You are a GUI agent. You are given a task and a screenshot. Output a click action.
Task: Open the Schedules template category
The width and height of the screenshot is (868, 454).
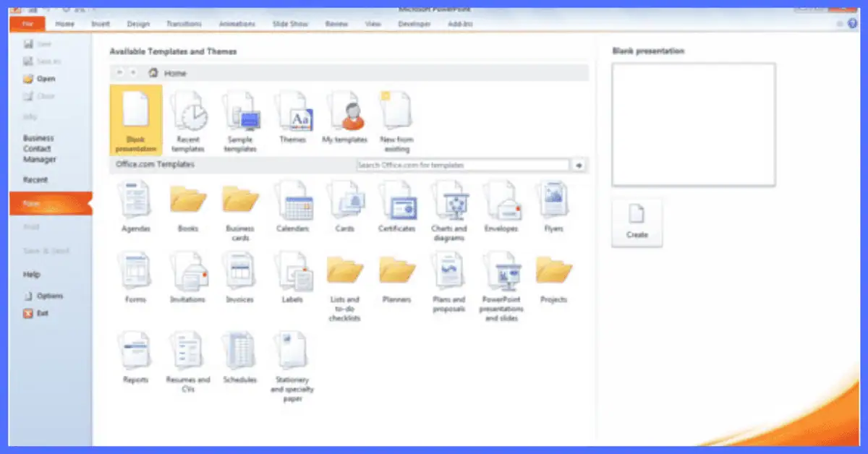240,358
